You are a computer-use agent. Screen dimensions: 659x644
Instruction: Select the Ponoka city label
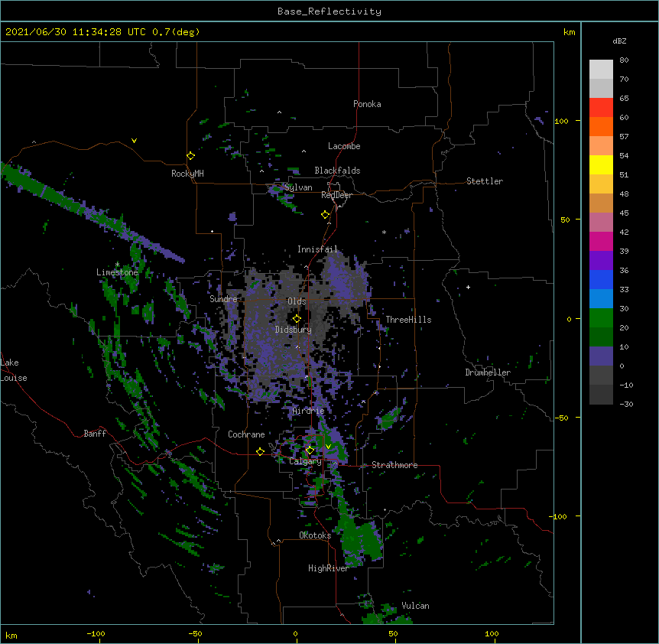(367, 104)
